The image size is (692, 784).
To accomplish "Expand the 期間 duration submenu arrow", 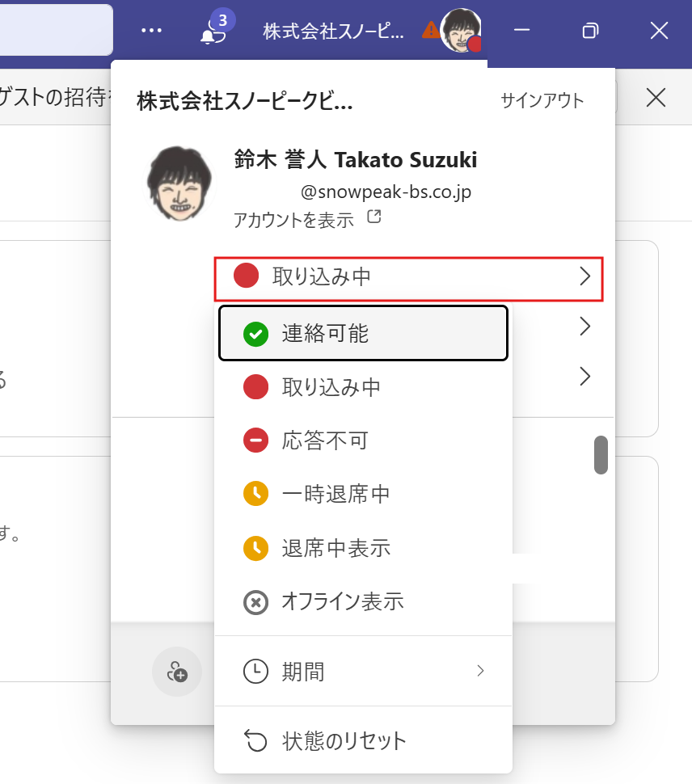I will [481, 671].
